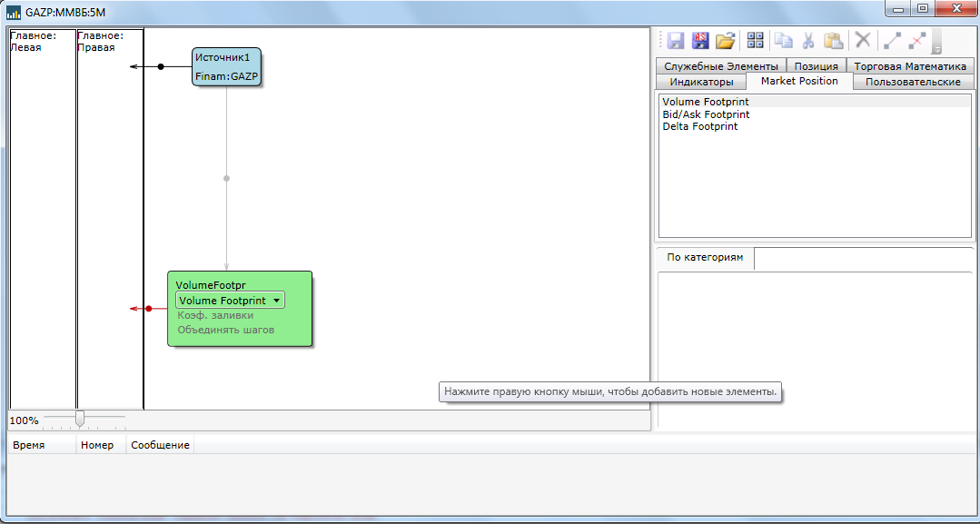
Task: Click the zoom slider thumb
Action: (80, 419)
